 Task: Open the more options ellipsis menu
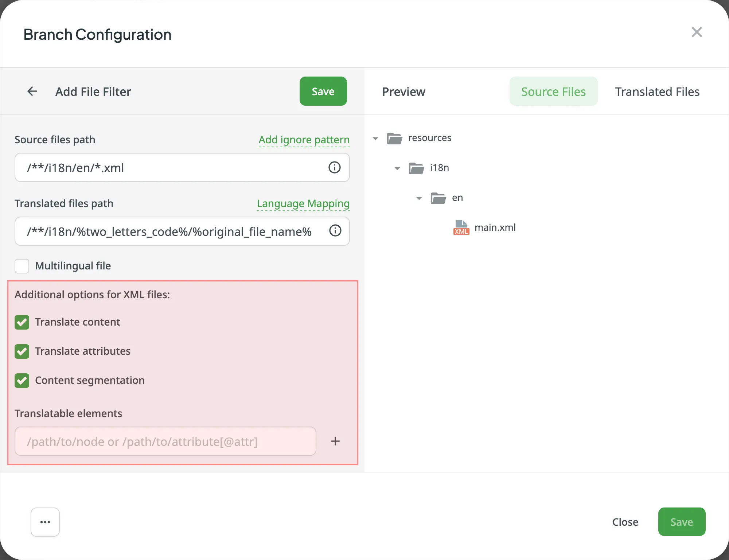pos(45,522)
